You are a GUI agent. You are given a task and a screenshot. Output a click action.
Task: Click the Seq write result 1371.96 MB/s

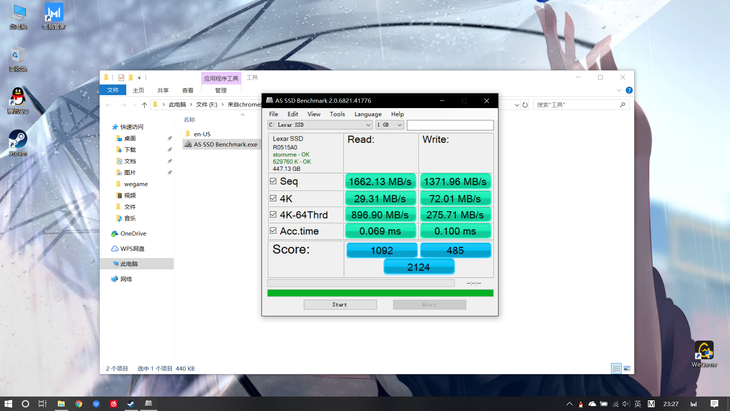point(455,182)
